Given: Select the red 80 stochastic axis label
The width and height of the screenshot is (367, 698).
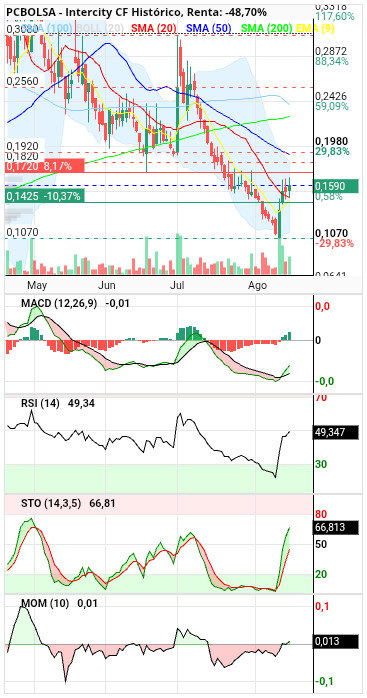Looking at the screenshot, I should pos(321,515).
